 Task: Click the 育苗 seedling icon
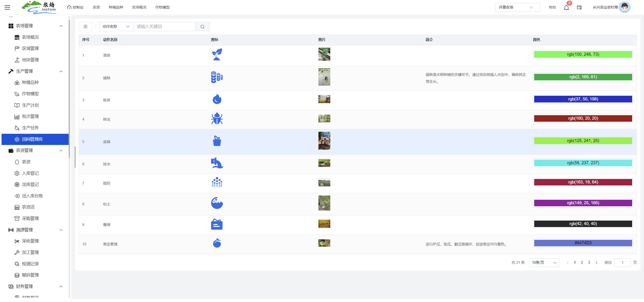[x=217, y=55]
